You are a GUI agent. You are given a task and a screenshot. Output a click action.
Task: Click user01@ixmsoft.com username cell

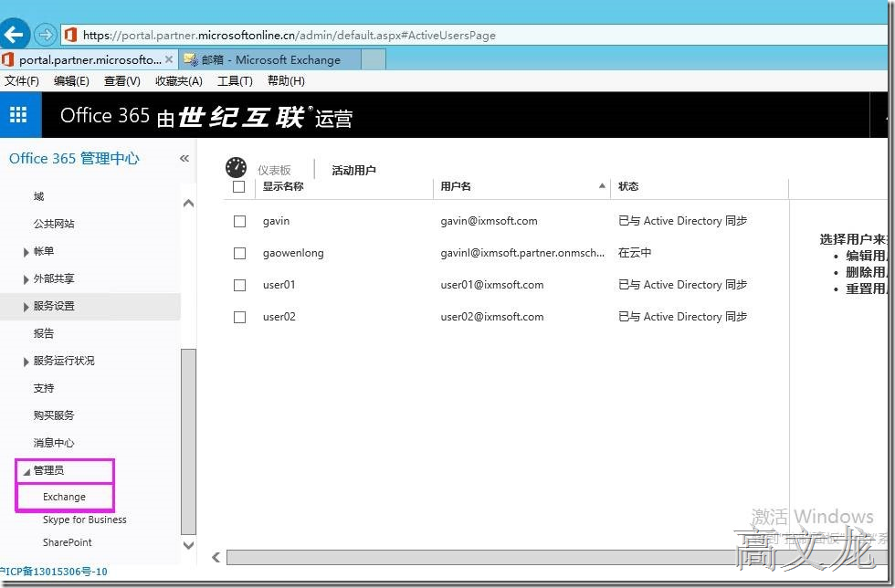click(492, 285)
